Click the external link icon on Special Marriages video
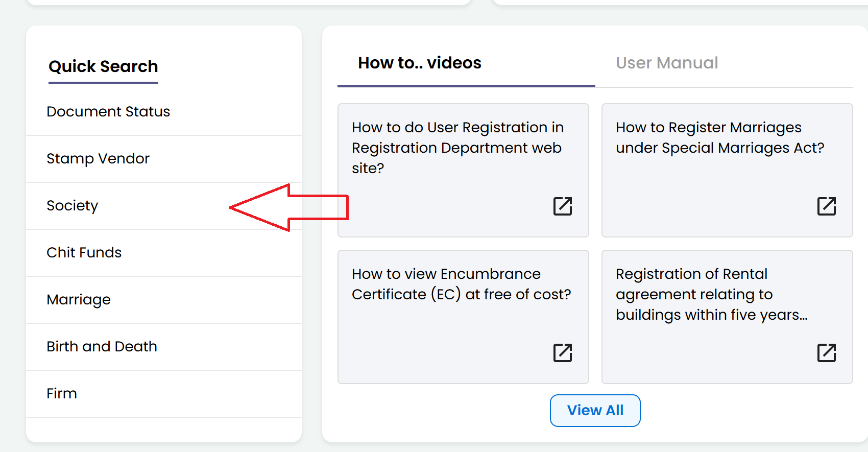Screen dimensions: 868x452 [x=827, y=206]
